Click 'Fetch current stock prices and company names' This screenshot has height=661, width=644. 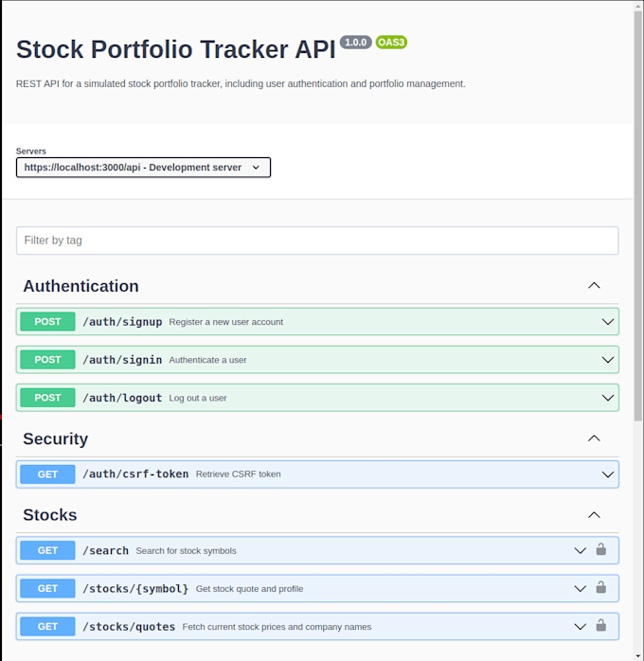tap(277, 627)
